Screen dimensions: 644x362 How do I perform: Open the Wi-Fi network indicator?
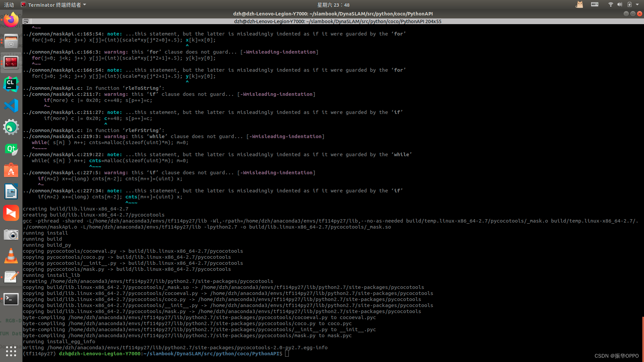pyautogui.click(x=610, y=5)
